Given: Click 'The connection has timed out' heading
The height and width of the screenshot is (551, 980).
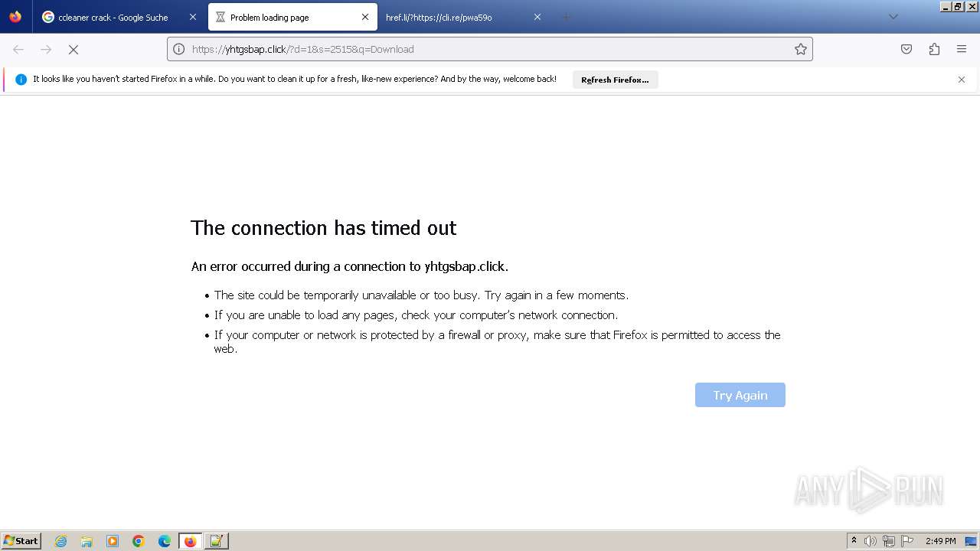Looking at the screenshot, I should (x=323, y=228).
